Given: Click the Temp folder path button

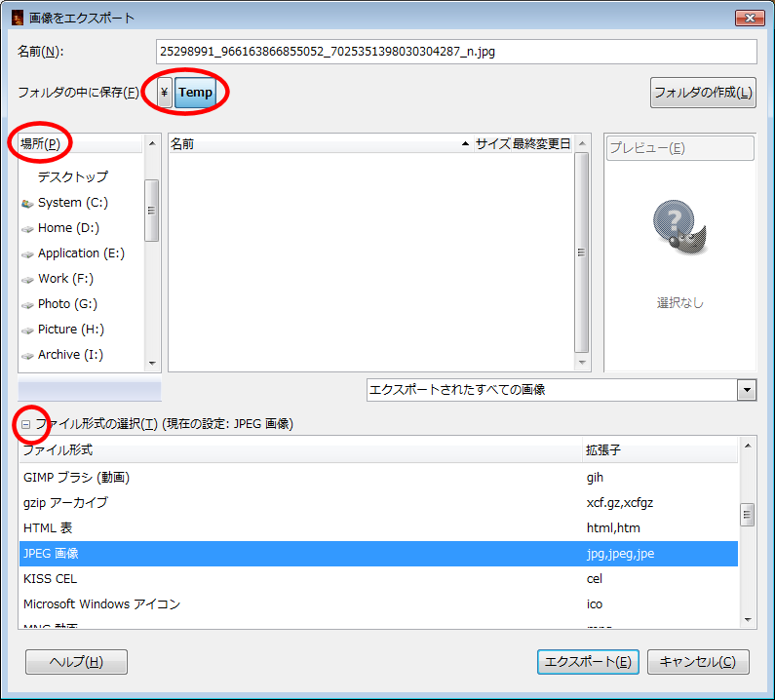Looking at the screenshot, I should pyautogui.click(x=195, y=93).
